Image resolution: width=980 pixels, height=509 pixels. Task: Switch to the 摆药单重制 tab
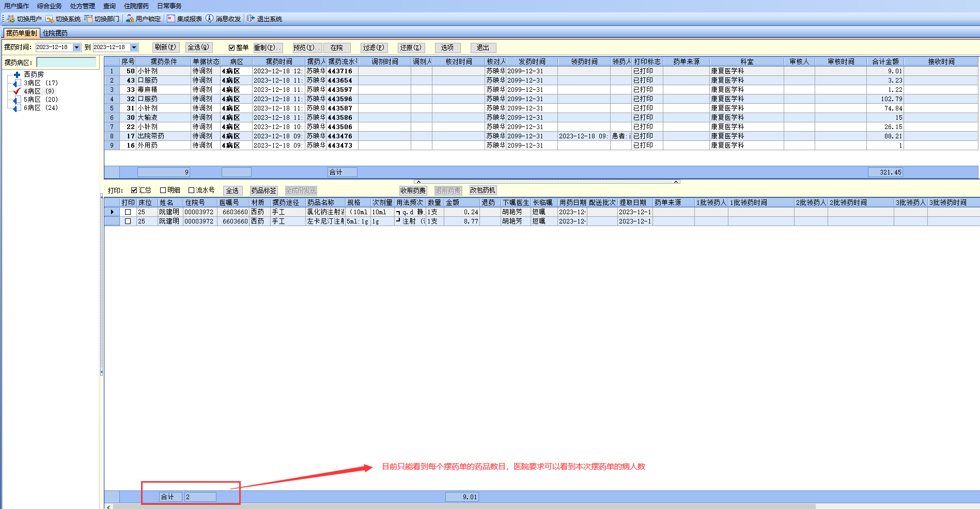[x=22, y=33]
